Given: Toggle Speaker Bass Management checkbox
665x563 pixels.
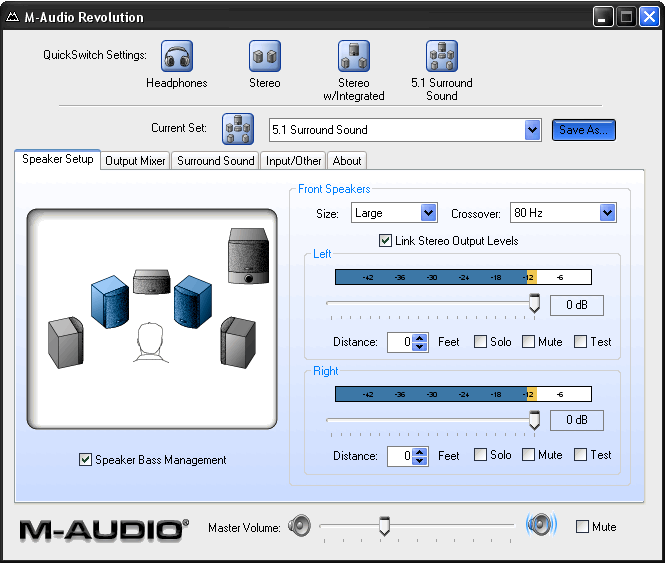Looking at the screenshot, I should [x=85, y=459].
